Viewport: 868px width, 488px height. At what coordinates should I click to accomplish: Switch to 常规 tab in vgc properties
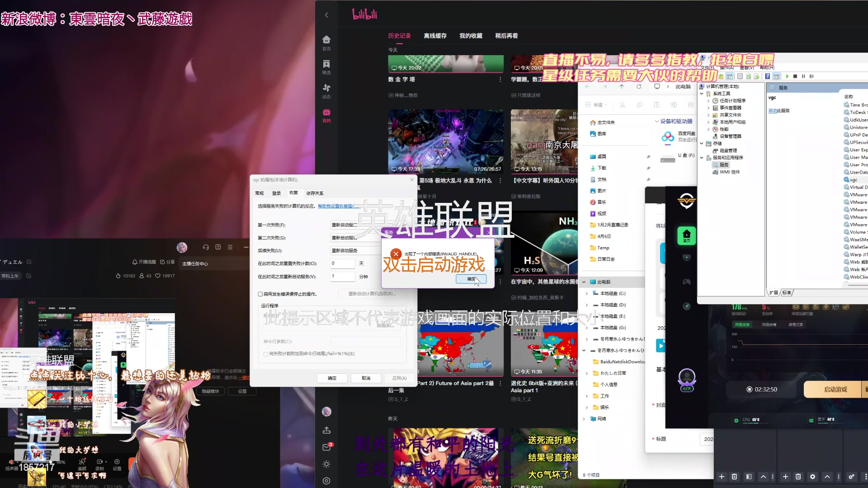[x=259, y=193]
